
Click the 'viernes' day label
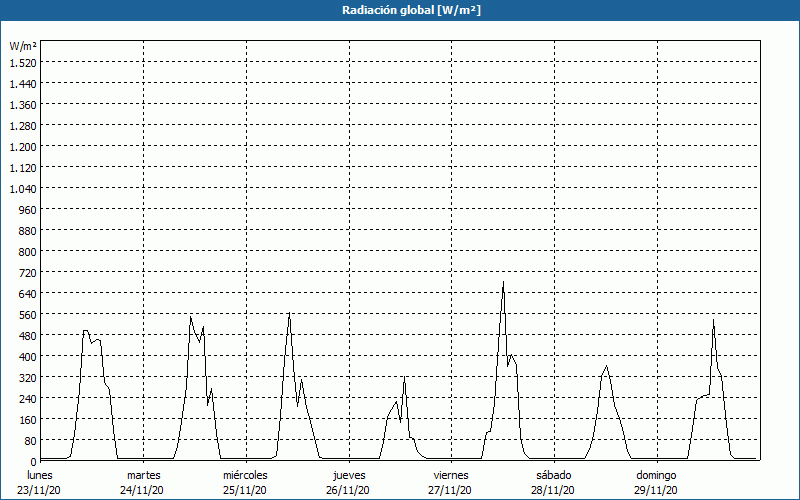(x=451, y=475)
